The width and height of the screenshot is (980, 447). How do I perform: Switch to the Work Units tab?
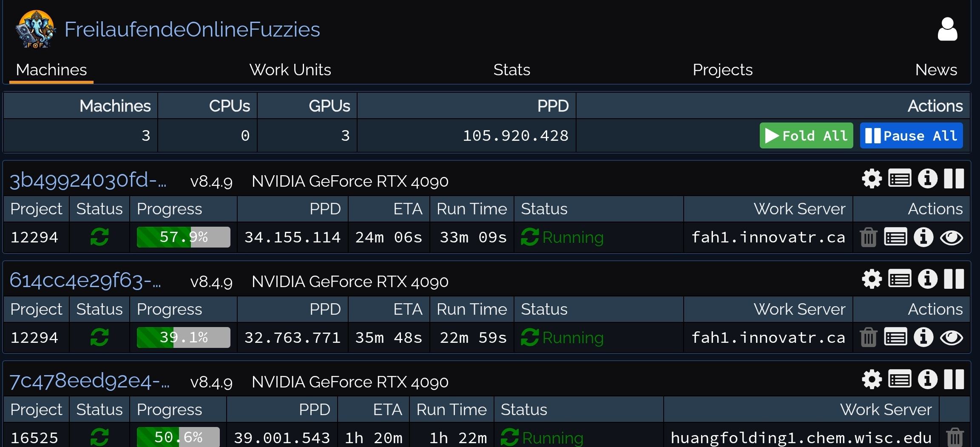click(290, 70)
